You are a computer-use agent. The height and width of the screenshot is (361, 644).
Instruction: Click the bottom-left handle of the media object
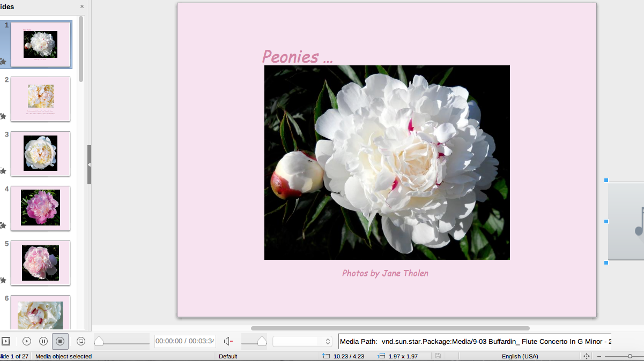(x=606, y=262)
